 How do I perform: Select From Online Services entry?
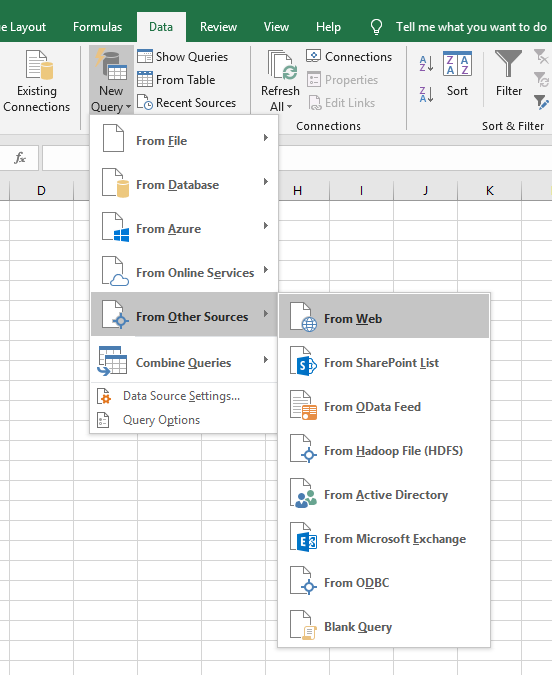tap(184, 272)
